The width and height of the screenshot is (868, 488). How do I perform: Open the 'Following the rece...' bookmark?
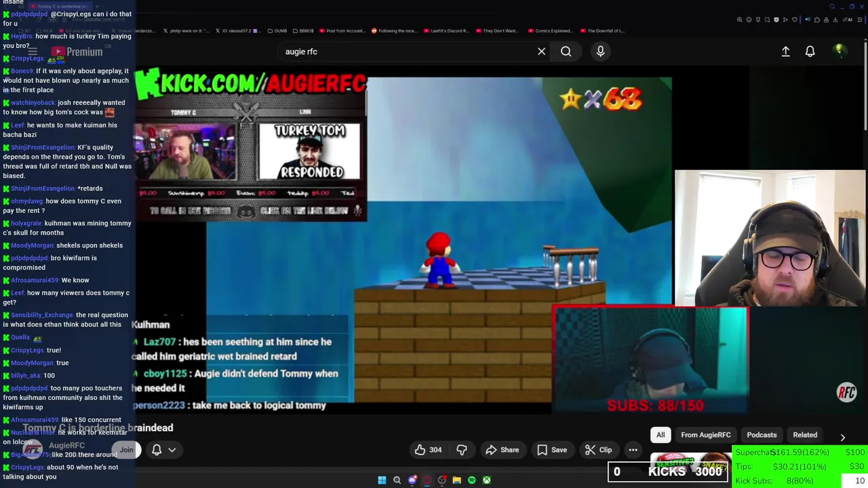tap(394, 30)
